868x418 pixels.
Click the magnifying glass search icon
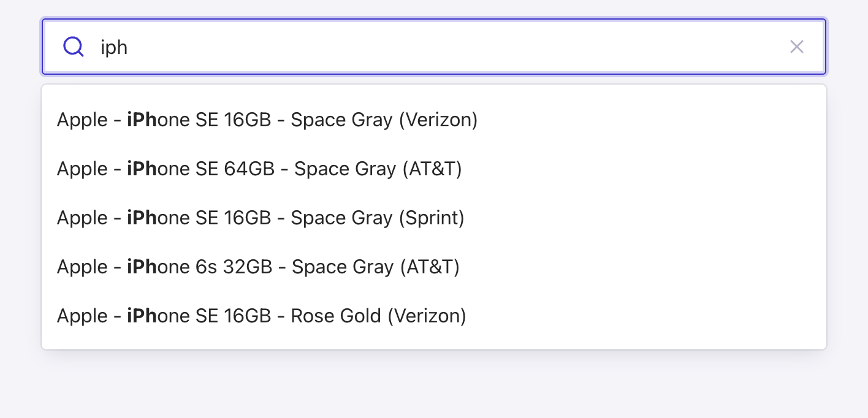(74, 47)
